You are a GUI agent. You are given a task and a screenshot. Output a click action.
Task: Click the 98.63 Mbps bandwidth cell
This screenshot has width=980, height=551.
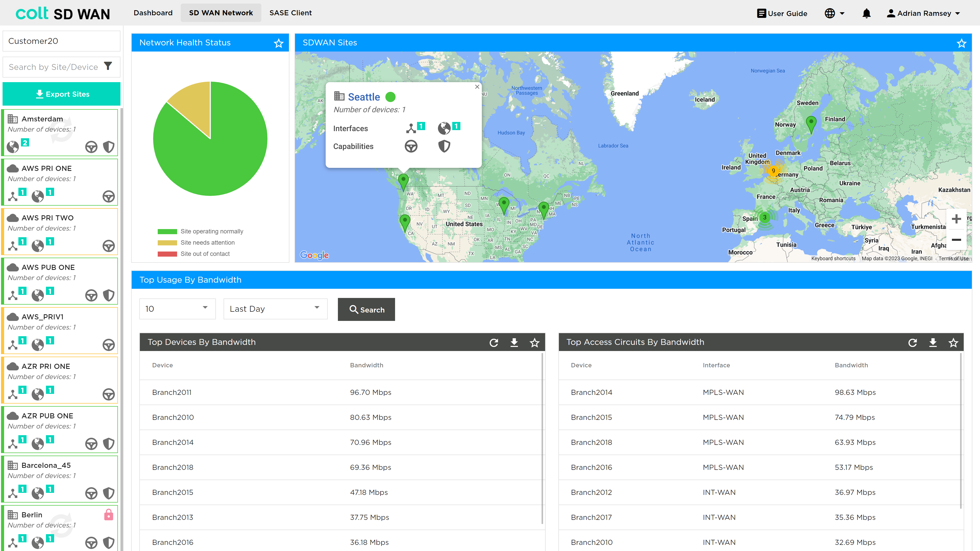(855, 392)
